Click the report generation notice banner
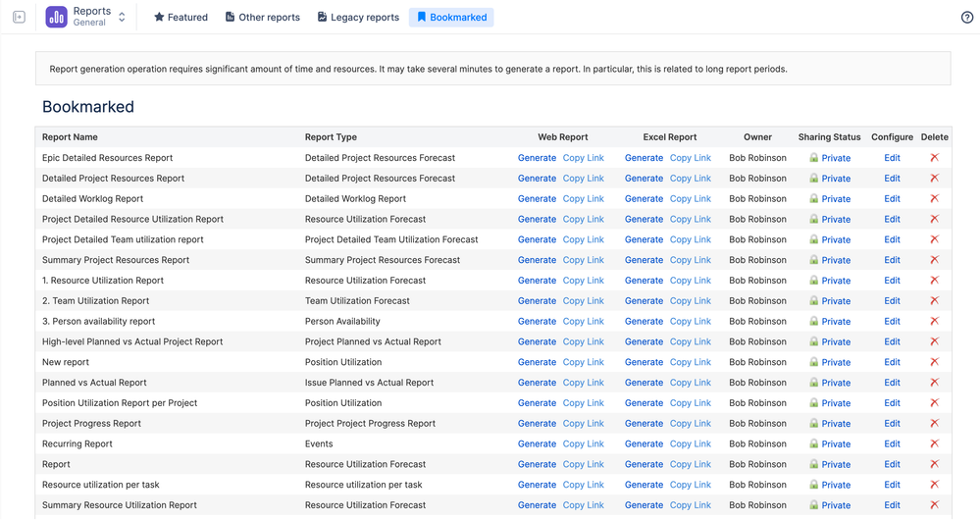 [493, 69]
